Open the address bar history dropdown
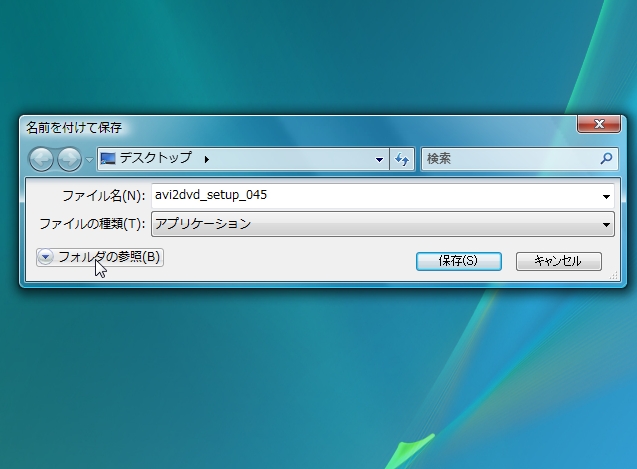The height and width of the screenshot is (469, 637). coord(379,159)
